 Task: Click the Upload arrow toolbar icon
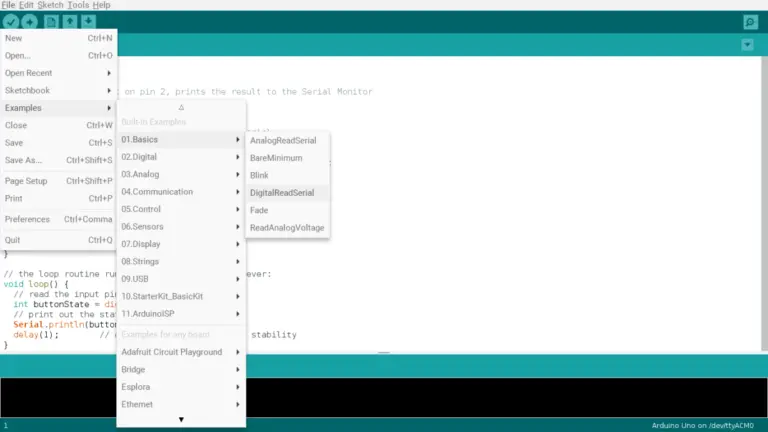click(30, 22)
